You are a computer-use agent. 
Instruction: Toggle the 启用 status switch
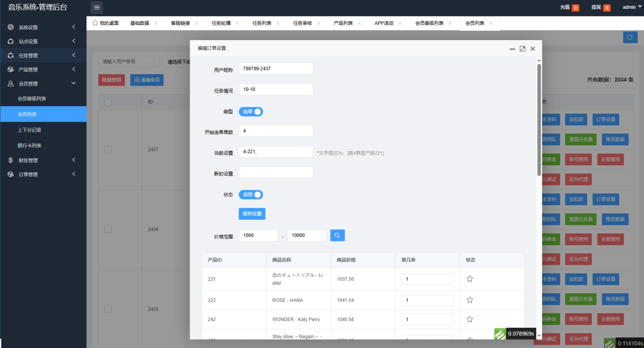251,195
